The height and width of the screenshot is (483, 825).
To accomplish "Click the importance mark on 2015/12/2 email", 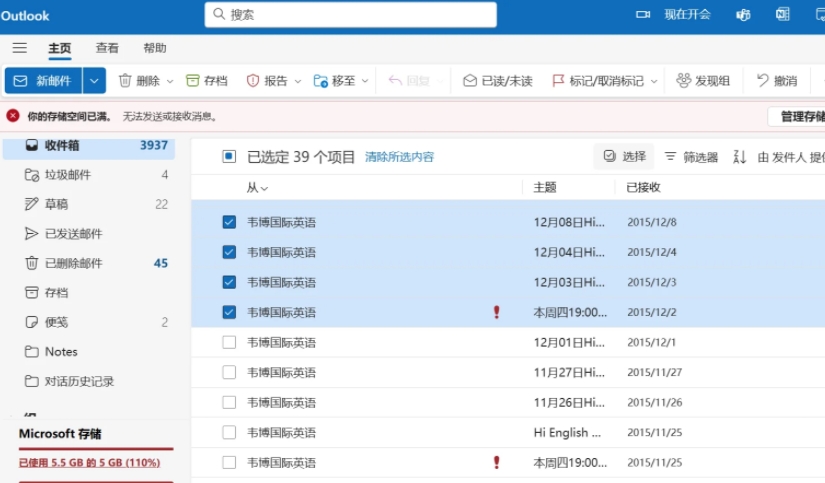I will (x=496, y=312).
